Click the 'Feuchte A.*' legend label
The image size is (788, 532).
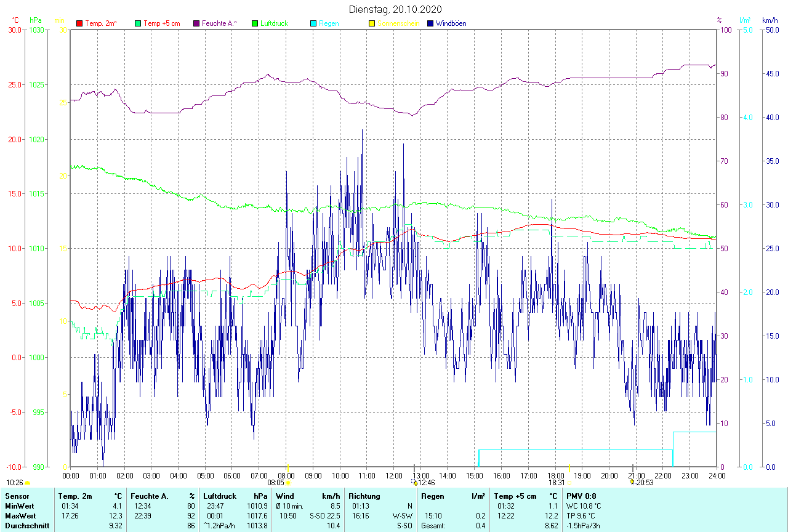click(219, 23)
